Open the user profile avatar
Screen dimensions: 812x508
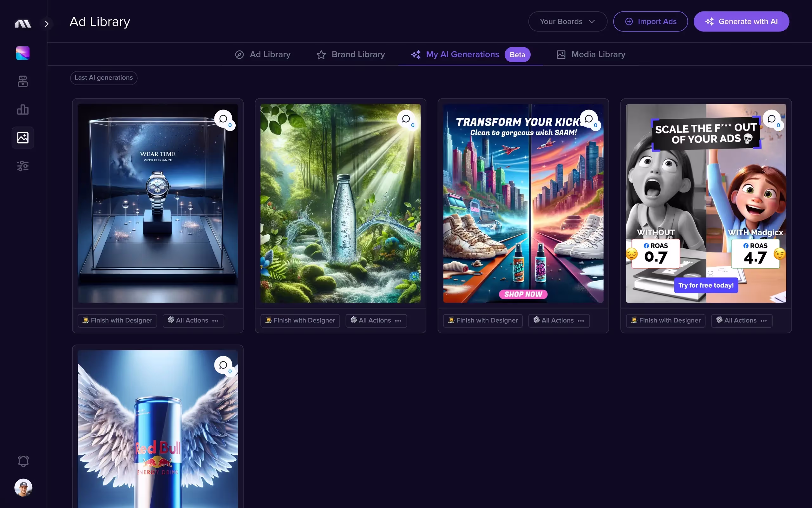(x=23, y=487)
